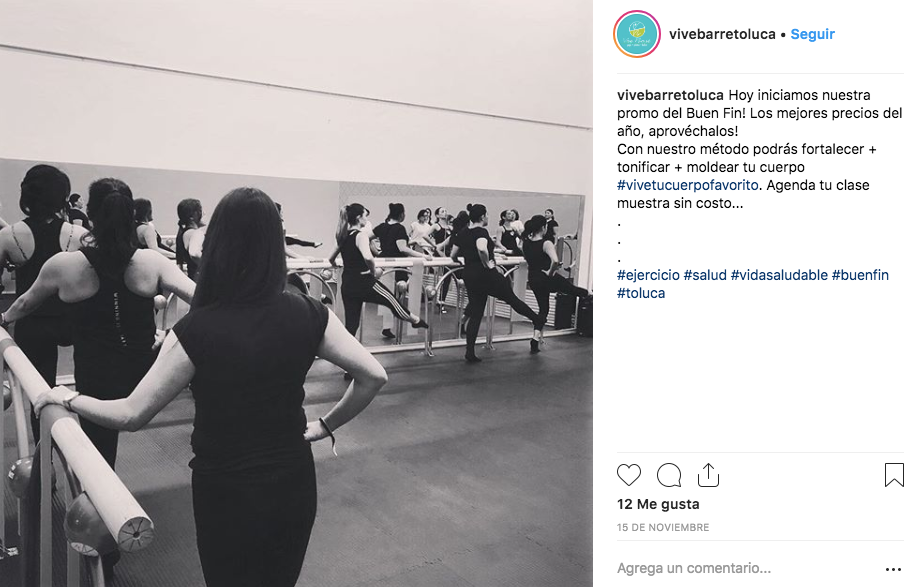
Task: Follow the account by clicking Seguir
Action: [x=812, y=34]
